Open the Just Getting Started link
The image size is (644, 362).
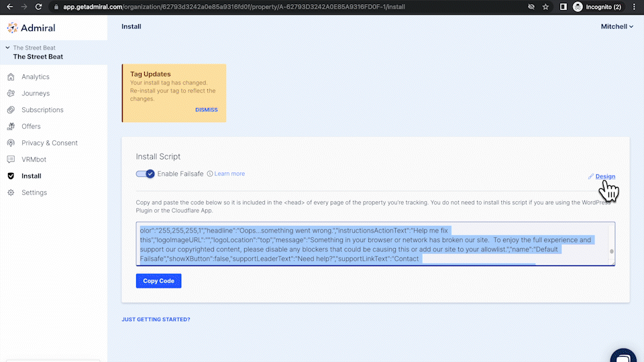pyautogui.click(x=156, y=319)
